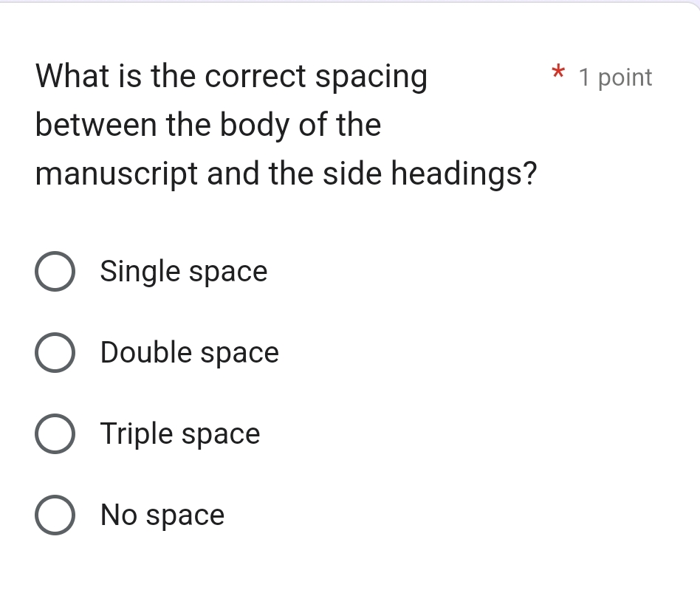Click the Triple space answer label
The height and width of the screenshot is (590, 700).
coord(180,433)
